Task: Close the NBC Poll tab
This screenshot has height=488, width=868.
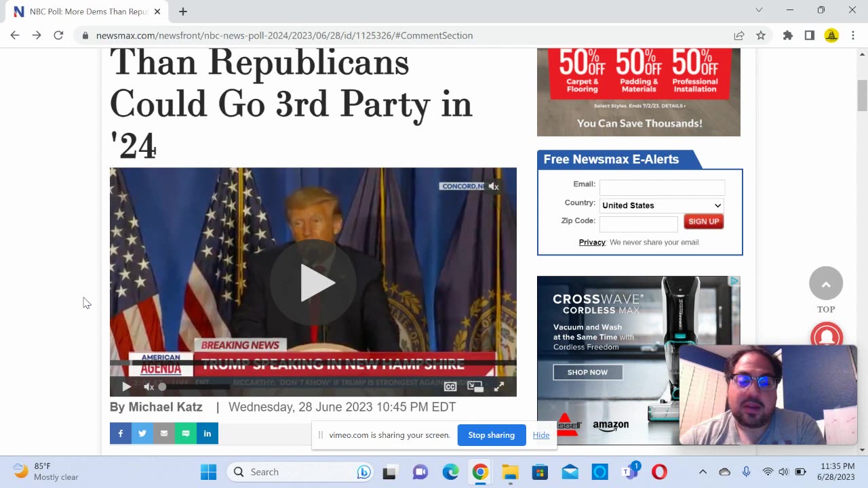Action: pyautogui.click(x=157, y=12)
